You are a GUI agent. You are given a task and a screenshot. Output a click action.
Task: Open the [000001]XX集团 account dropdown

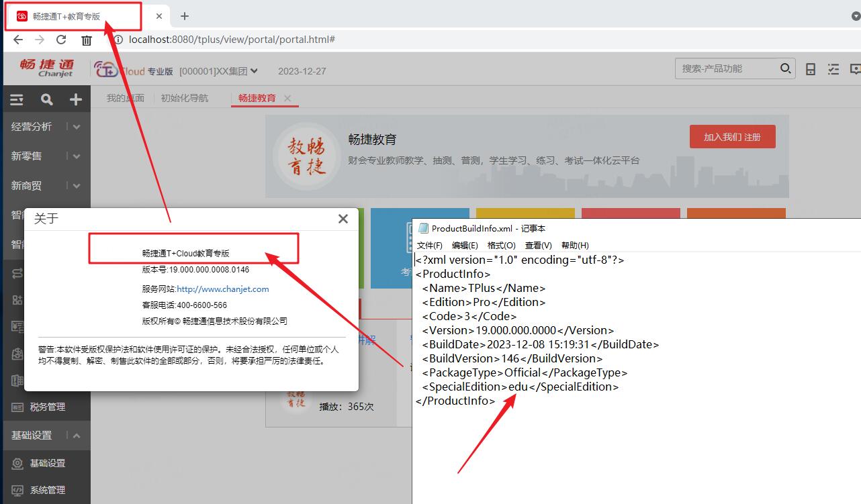[x=219, y=70]
